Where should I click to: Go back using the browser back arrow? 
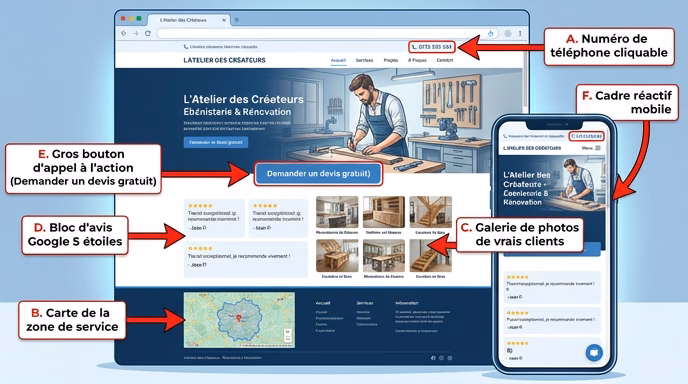coord(124,33)
